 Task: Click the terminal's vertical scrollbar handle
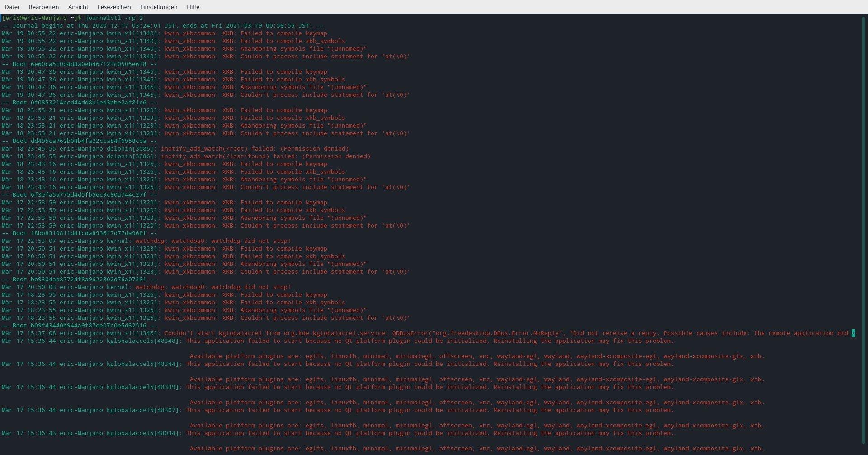(x=863, y=231)
